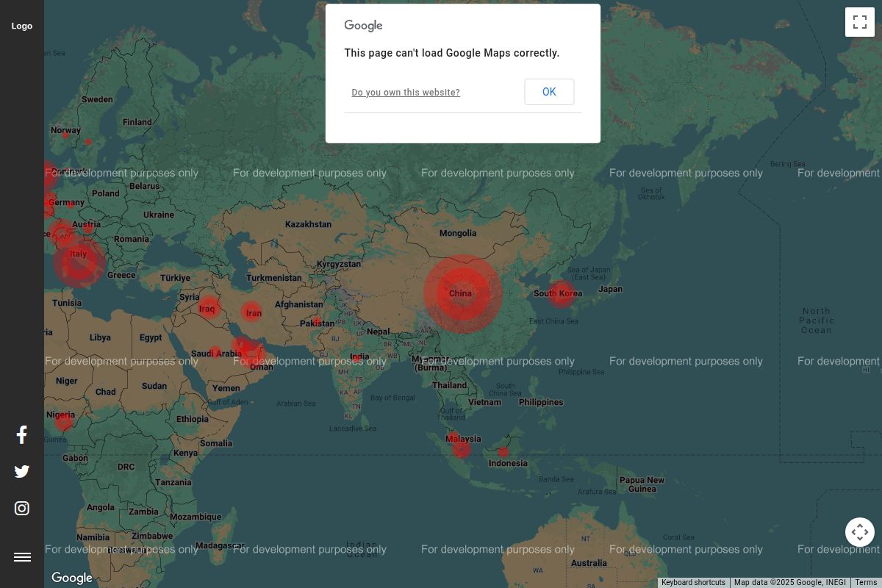
Task: Click the Iran red marker
Action: (x=252, y=312)
